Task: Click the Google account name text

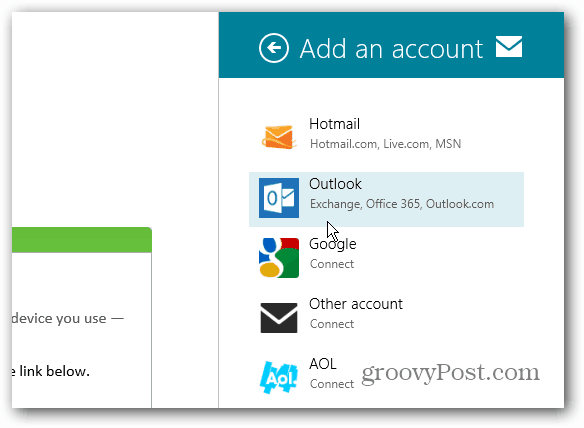Action: coord(333,244)
